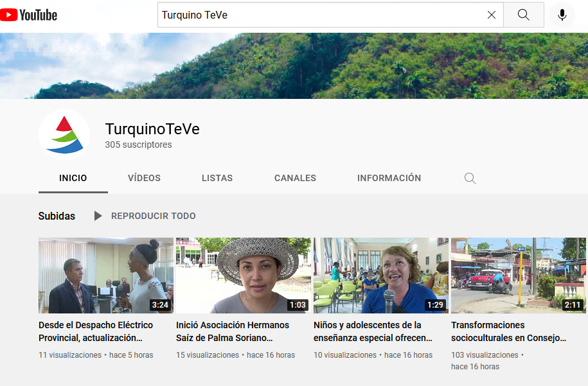Click the 3:24 duration badge
The height and width of the screenshot is (386, 588).
tap(160, 304)
